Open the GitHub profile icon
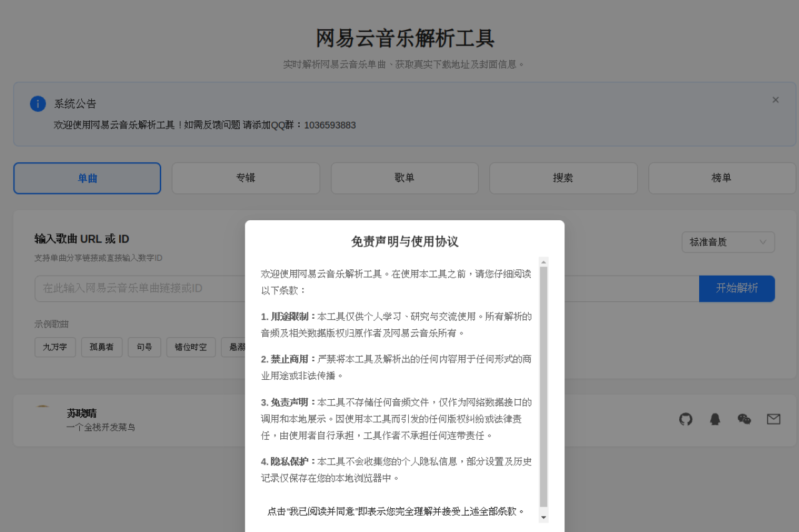 [686, 419]
